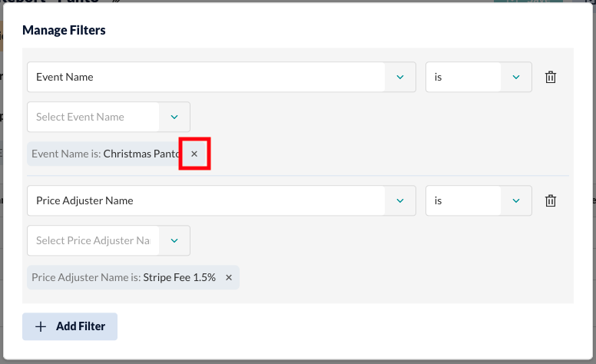Select the 'is' operator box for Event Name

[x=478, y=77]
